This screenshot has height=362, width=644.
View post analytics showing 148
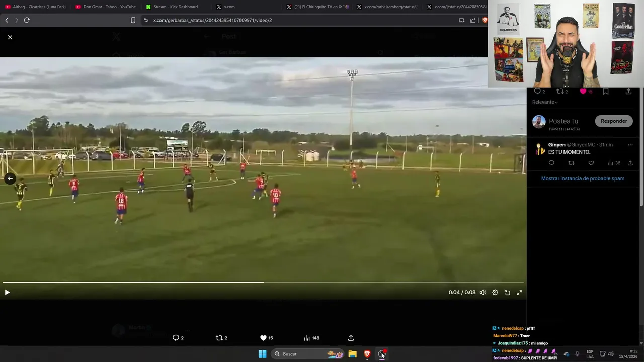(312, 338)
